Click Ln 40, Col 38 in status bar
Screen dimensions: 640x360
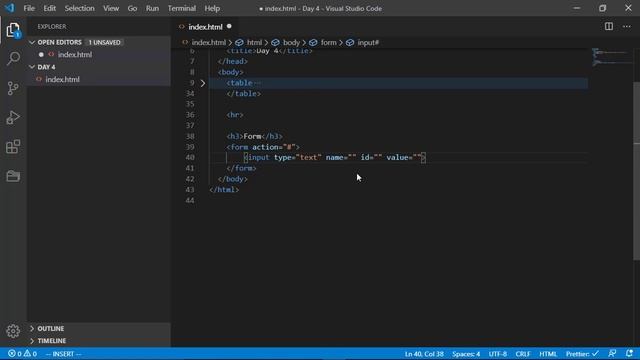[x=424, y=354]
